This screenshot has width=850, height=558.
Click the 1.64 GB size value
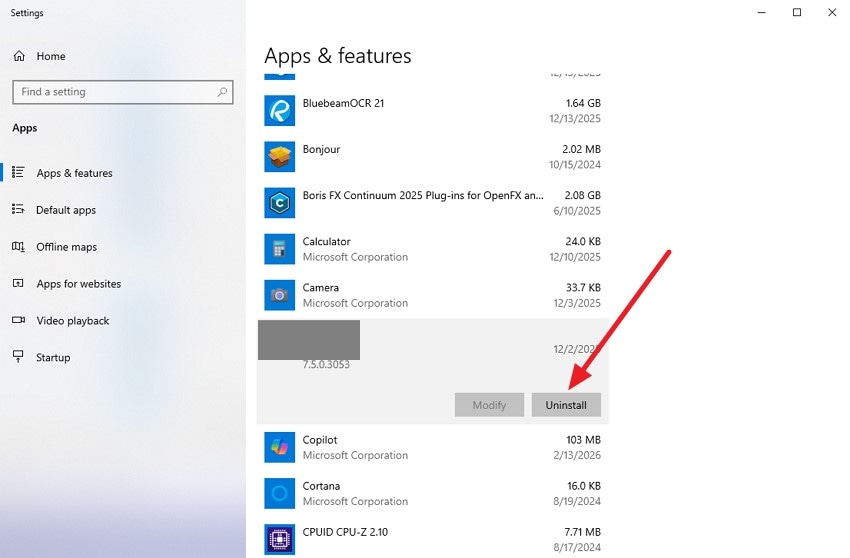[583, 103]
